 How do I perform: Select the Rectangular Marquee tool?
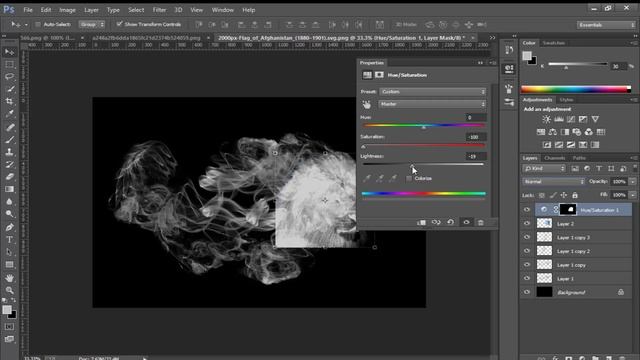tap(9, 64)
